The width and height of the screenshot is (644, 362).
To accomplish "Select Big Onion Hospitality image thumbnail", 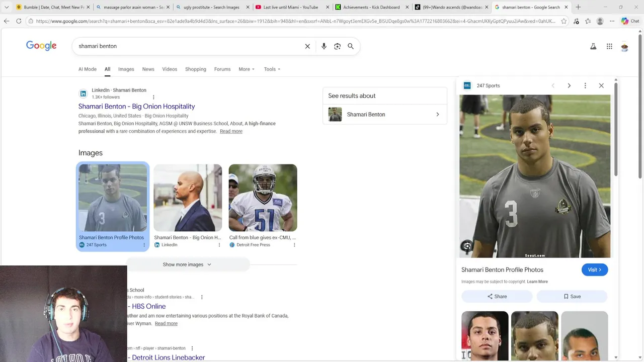I will (x=188, y=198).
